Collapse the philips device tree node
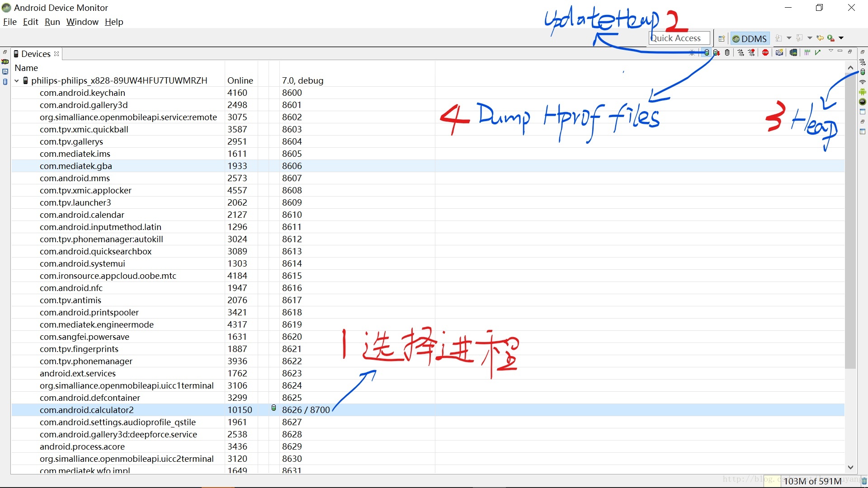 [x=17, y=80]
